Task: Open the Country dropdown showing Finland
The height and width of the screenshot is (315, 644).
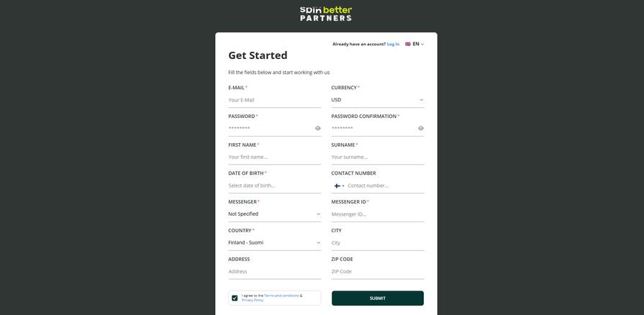Action: (x=274, y=243)
